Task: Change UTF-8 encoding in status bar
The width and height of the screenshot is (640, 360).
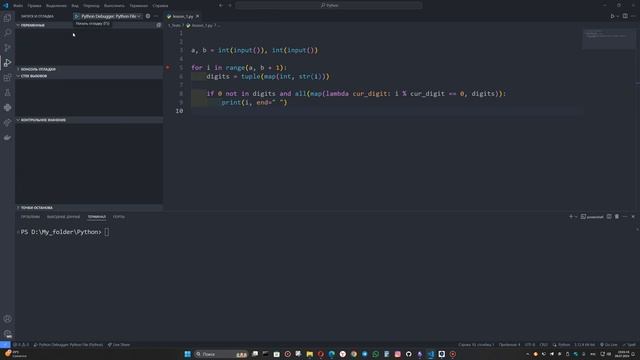Action: coord(530,344)
